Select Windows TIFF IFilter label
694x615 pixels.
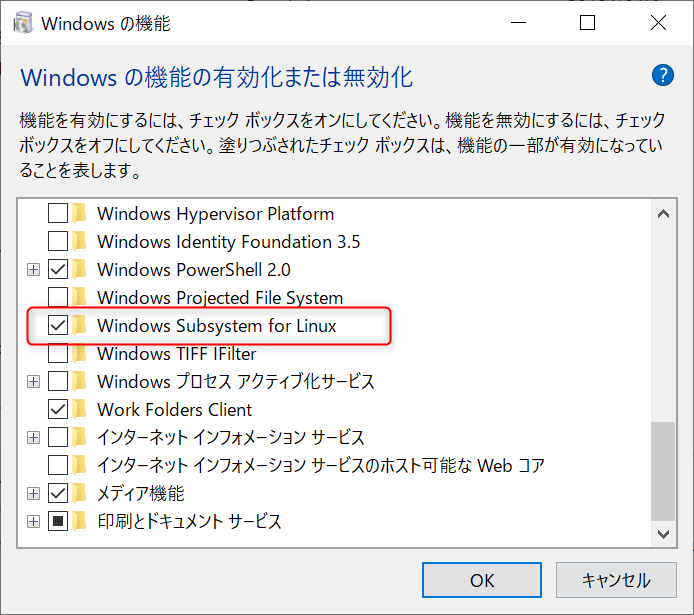point(177,354)
